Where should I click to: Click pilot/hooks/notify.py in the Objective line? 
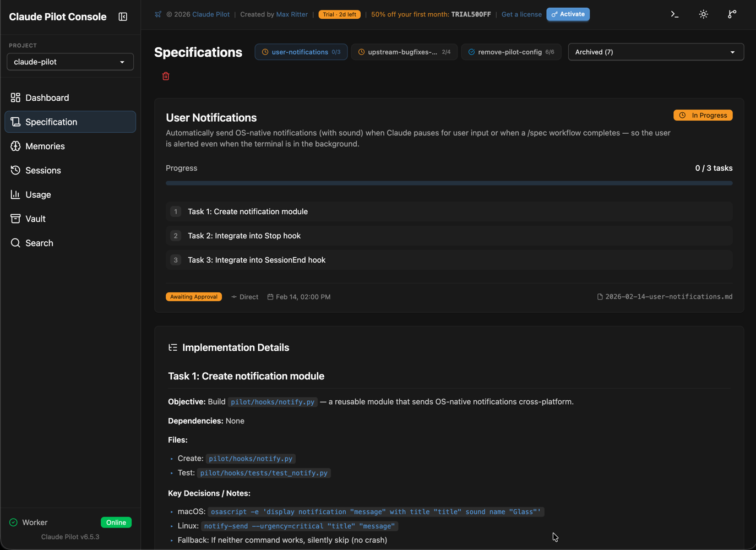tap(273, 402)
